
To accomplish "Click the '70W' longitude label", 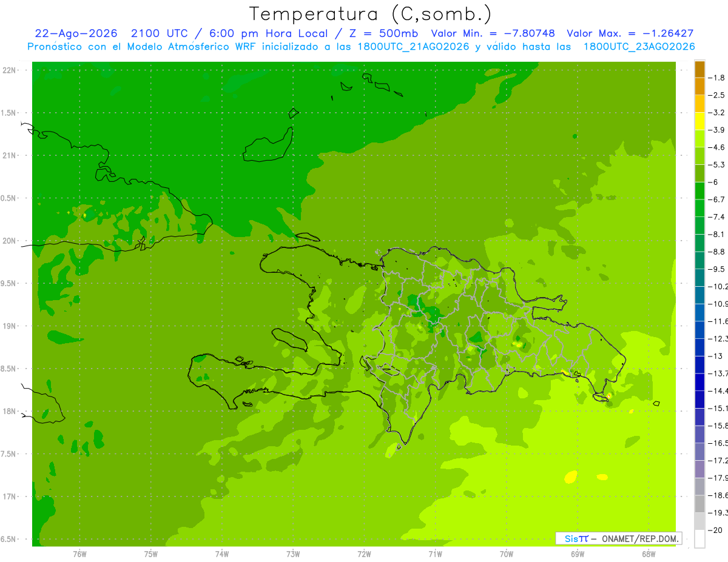I will coord(507,554).
